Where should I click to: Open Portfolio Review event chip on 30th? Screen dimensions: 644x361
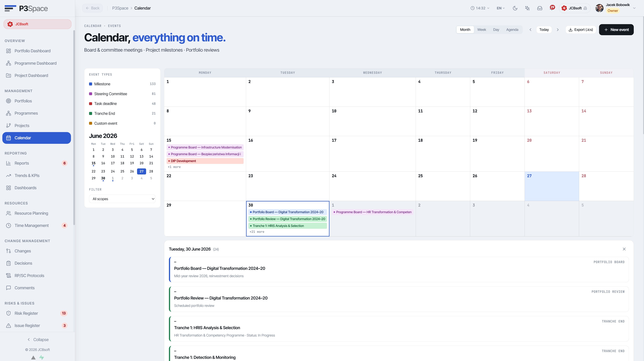[x=288, y=219]
